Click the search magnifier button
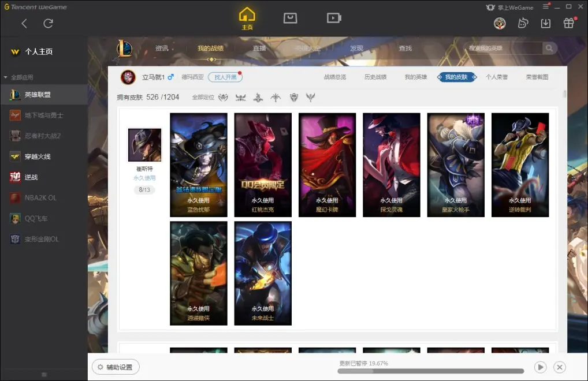 coord(549,48)
